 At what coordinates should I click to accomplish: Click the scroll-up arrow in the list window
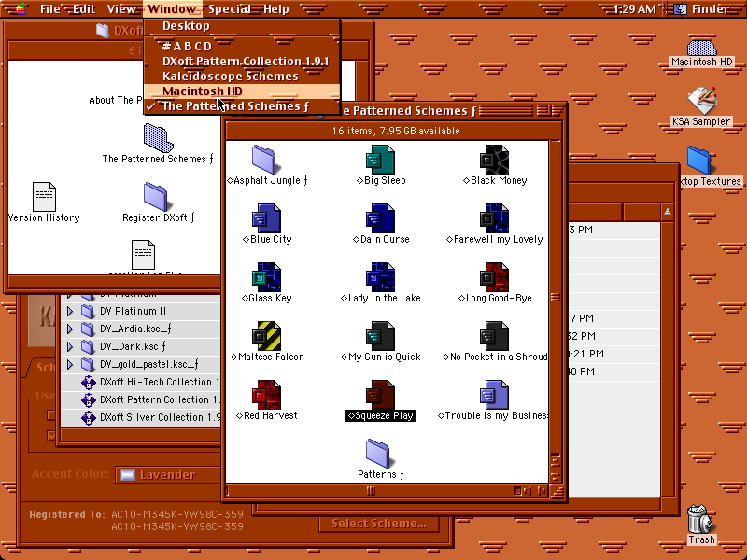668,212
